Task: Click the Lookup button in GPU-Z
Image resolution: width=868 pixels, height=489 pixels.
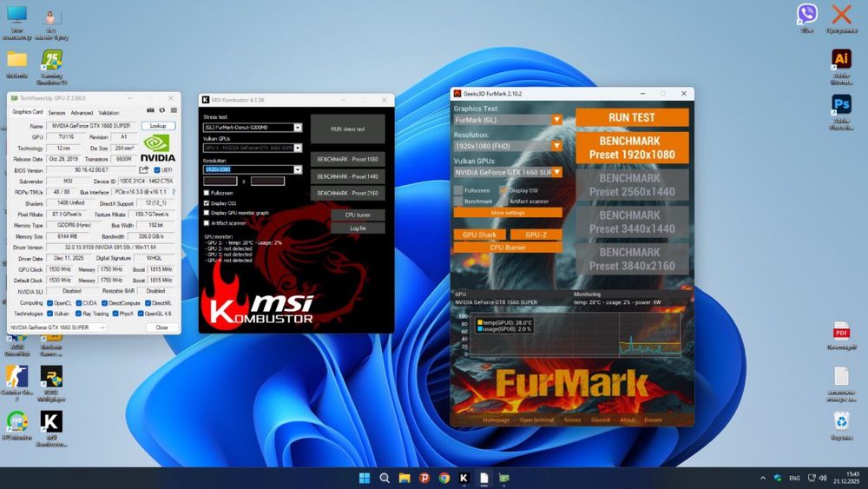Action: click(x=158, y=126)
